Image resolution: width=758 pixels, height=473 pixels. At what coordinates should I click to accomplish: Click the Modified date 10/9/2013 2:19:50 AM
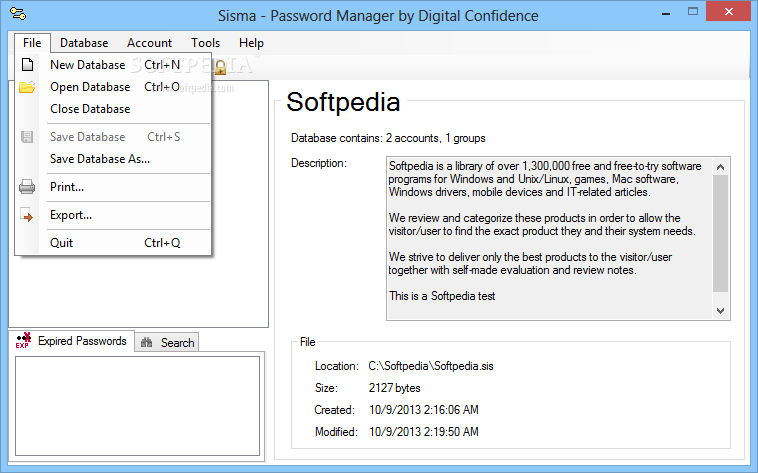[423, 432]
